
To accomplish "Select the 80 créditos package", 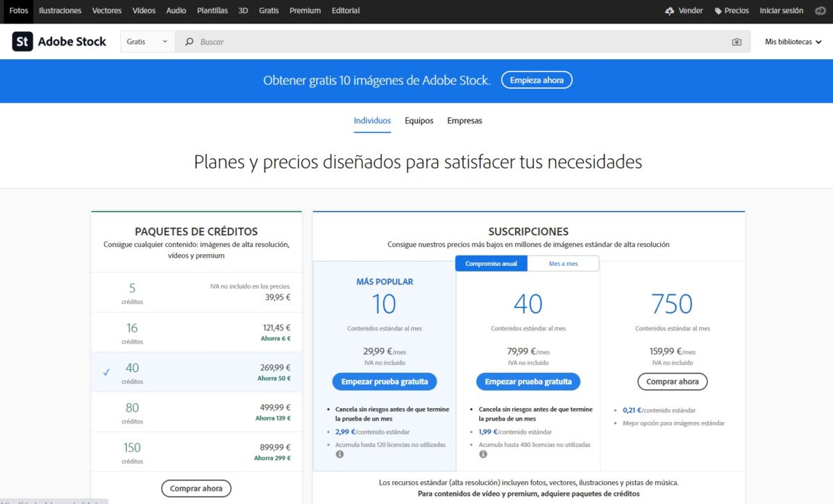I will pos(196,412).
